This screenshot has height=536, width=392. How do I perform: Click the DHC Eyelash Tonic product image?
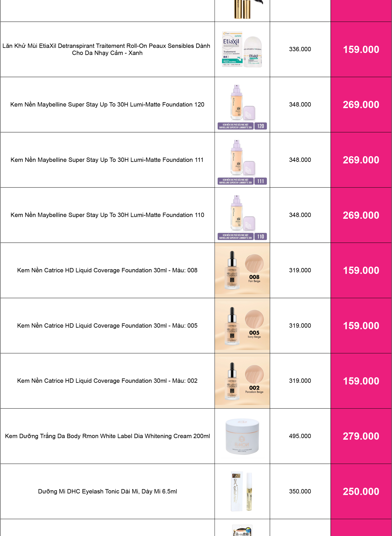(242, 491)
